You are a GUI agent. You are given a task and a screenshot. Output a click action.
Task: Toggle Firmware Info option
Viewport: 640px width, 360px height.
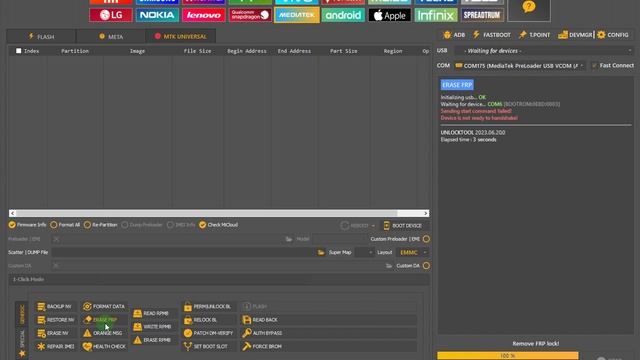point(27,225)
